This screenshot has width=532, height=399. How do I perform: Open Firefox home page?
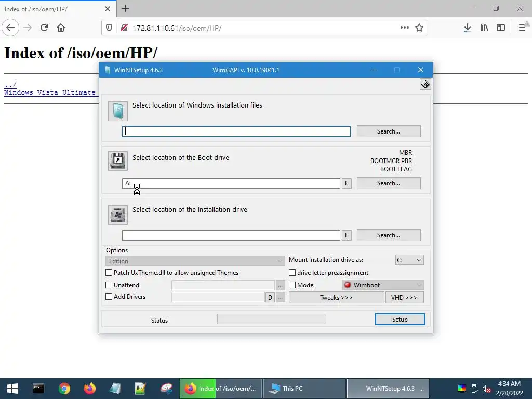pyautogui.click(x=61, y=28)
